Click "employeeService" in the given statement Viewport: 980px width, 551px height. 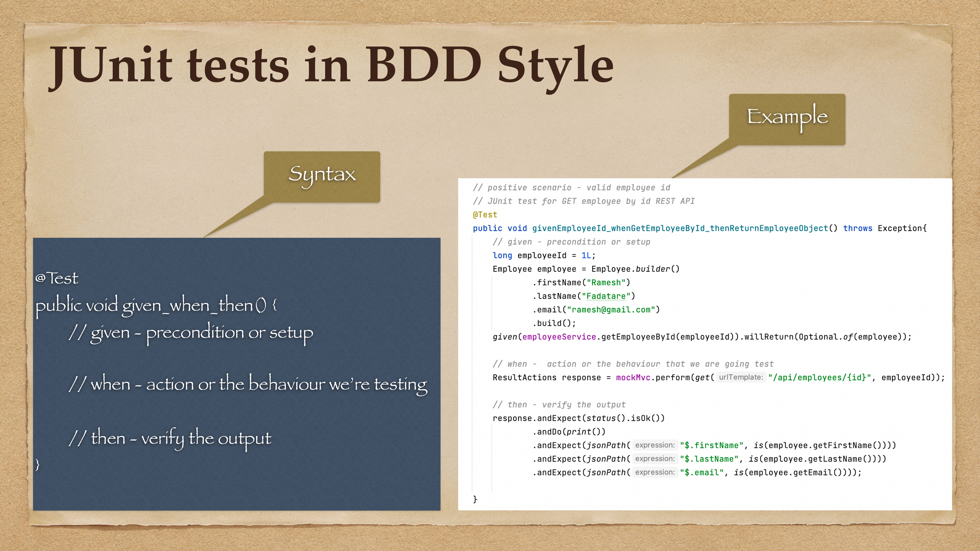tap(559, 337)
